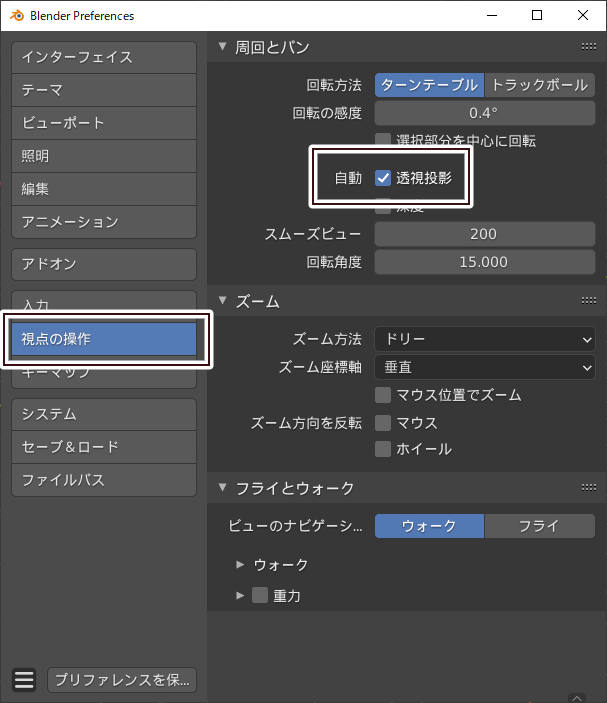Open the システム preferences tab
Viewport: 607px width, 703px height.
point(104,414)
